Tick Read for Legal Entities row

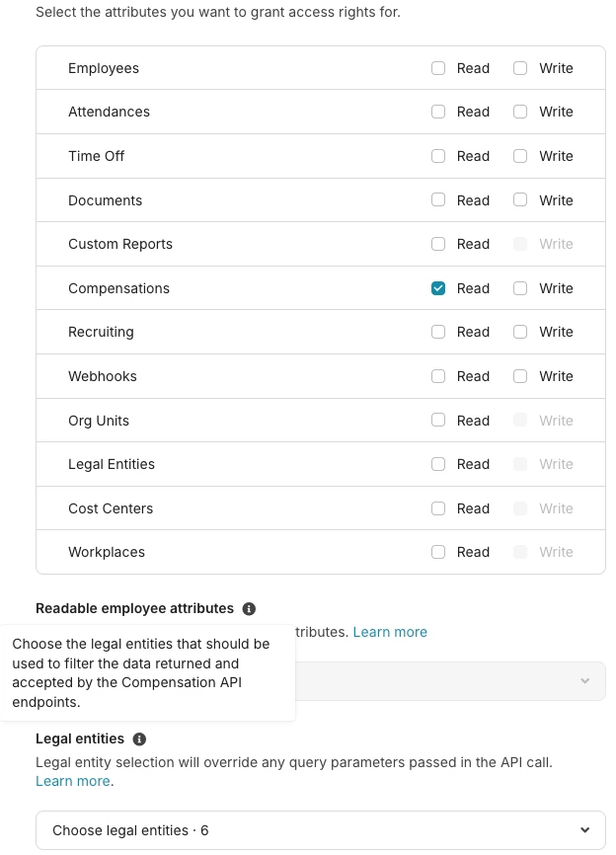coord(438,464)
